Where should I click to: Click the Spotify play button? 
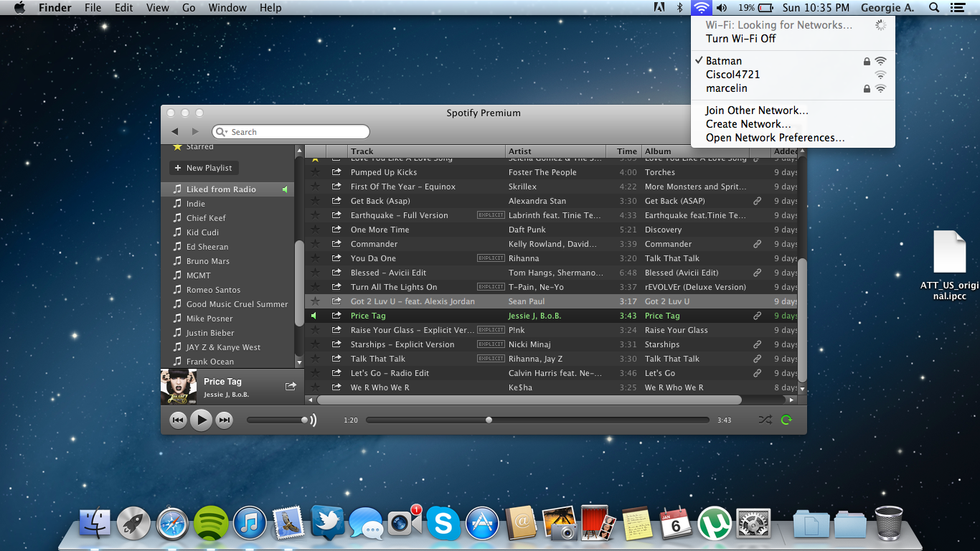201,420
